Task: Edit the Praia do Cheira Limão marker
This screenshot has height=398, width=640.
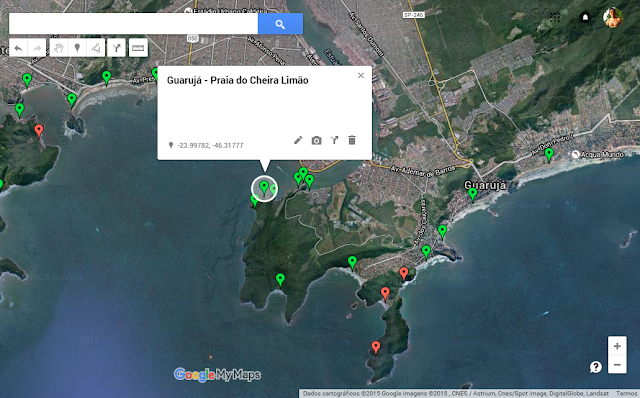Action: (x=298, y=140)
